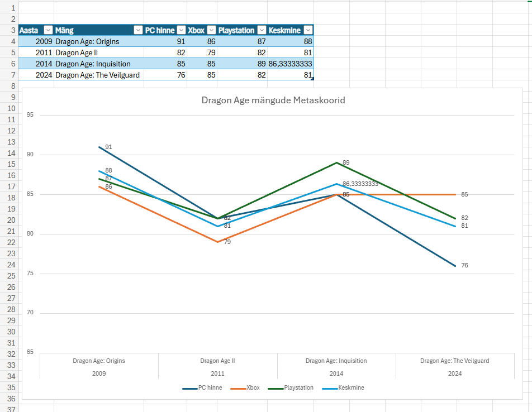
Task: Select row 20 via its row header
Action: click(9, 220)
